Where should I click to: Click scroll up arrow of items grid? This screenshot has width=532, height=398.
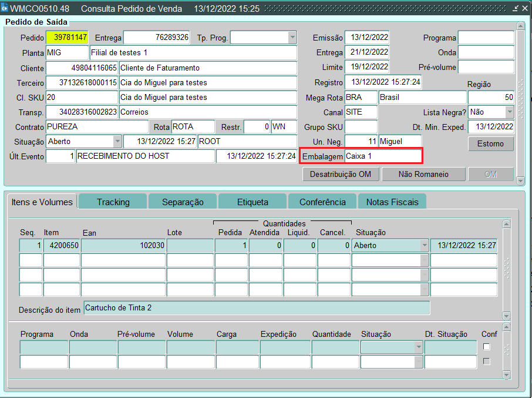(506, 224)
